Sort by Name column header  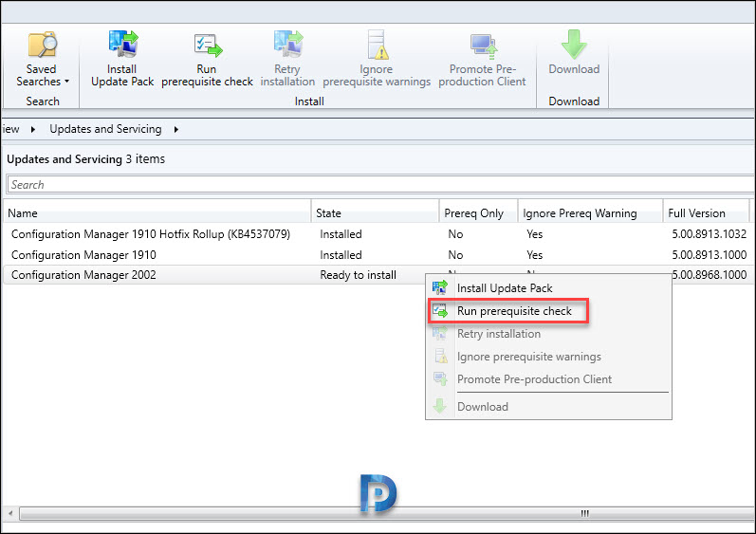coord(157,212)
